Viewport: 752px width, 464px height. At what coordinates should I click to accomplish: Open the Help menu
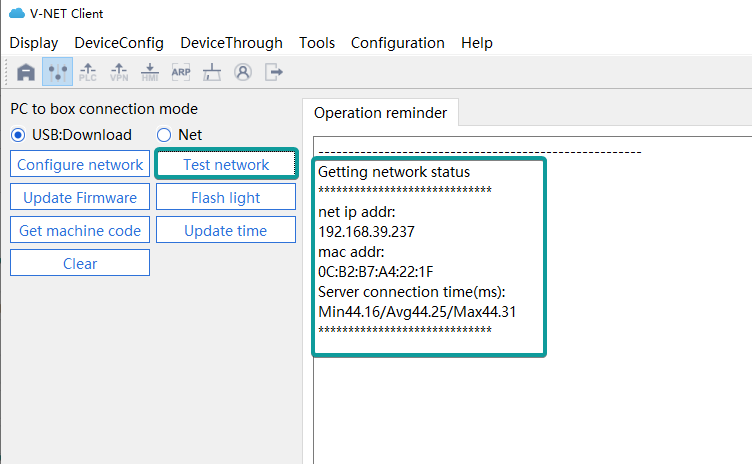[x=477, y=43]
